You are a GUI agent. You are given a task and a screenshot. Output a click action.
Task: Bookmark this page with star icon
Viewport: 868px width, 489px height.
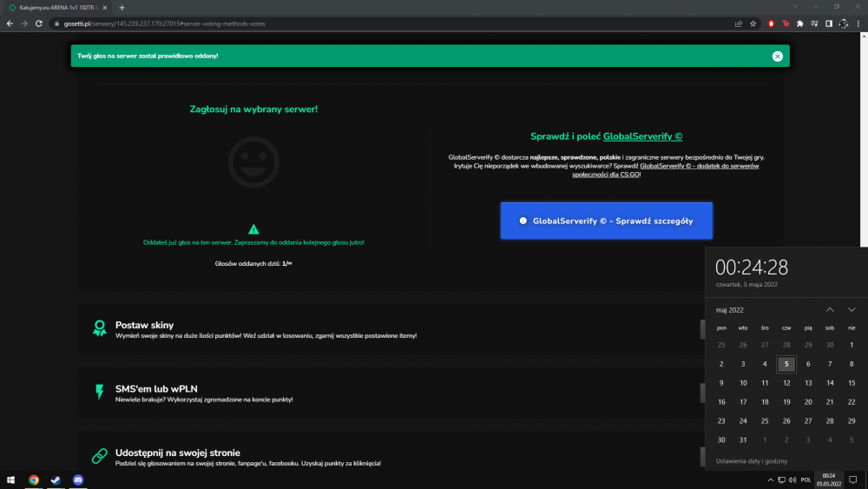[x=753, y=23]
